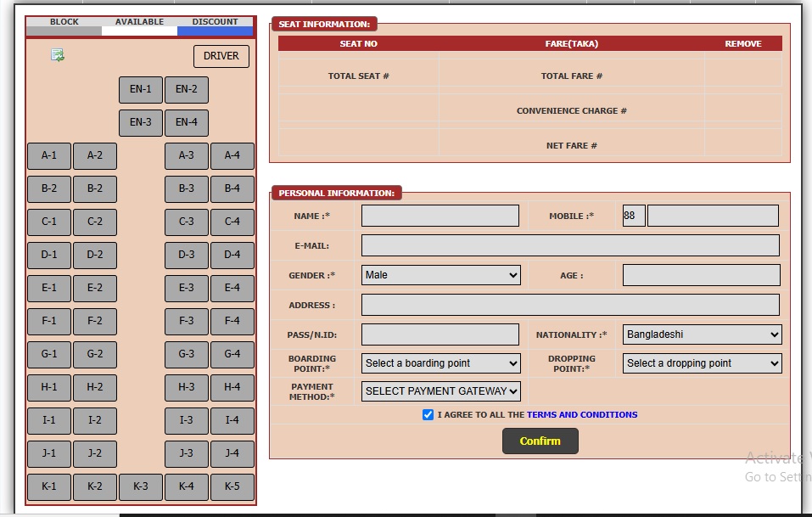Select middle back seat K-3

(x=141, y=487)
